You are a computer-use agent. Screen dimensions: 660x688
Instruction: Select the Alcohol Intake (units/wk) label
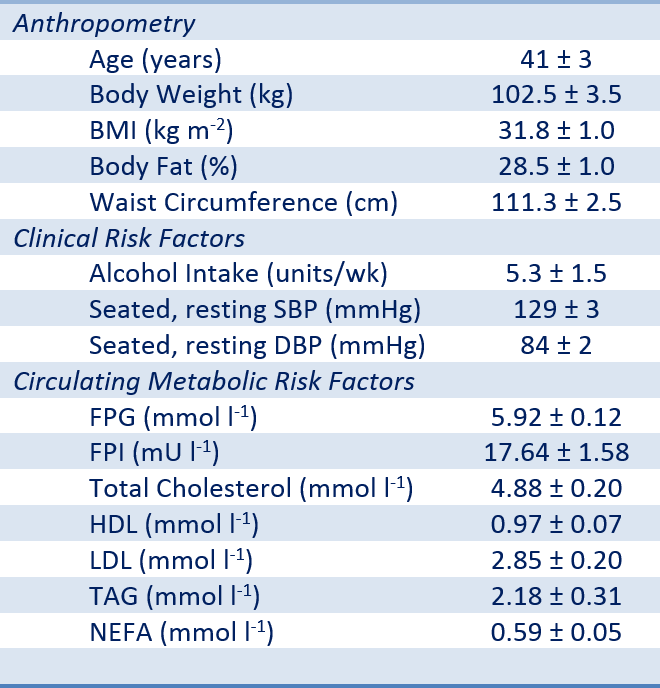(238, 274)
